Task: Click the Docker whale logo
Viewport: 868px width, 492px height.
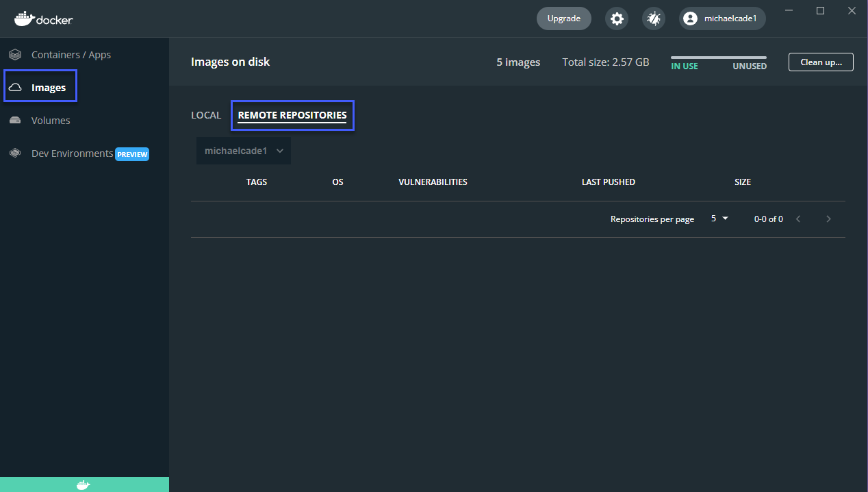Action: [43, 19]
